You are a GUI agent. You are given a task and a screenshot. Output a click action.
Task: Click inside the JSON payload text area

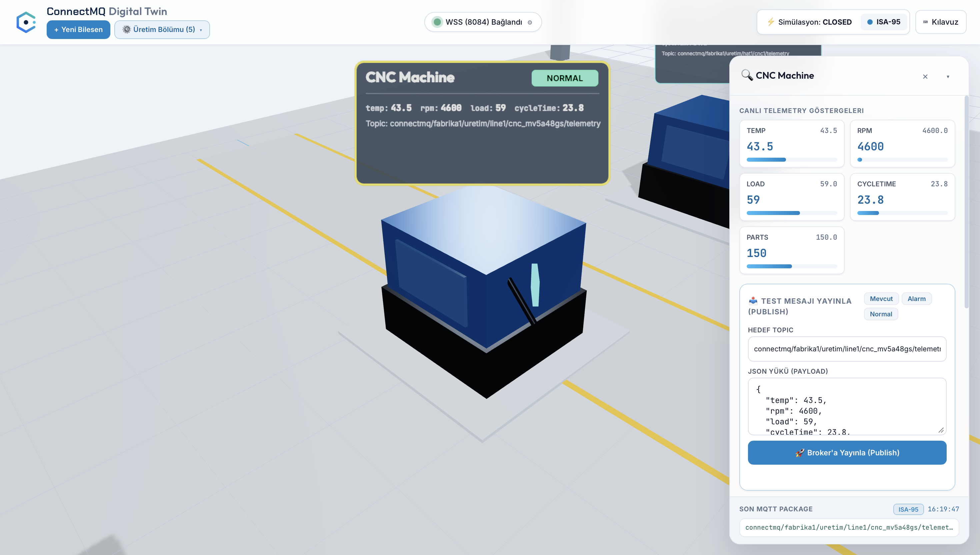point(847,406)
